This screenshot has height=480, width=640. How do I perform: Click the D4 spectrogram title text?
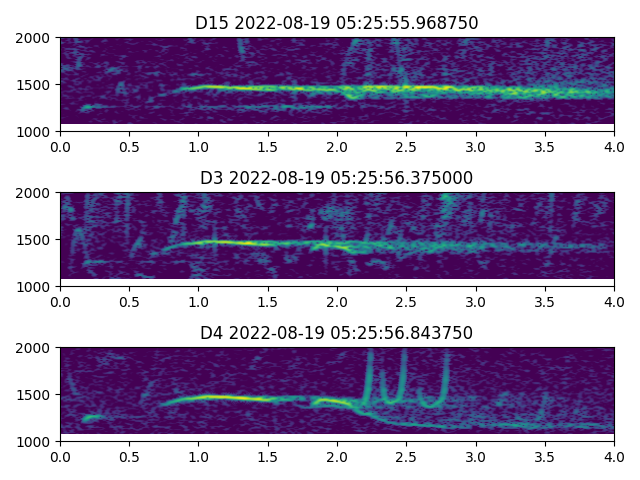(337, 333)
